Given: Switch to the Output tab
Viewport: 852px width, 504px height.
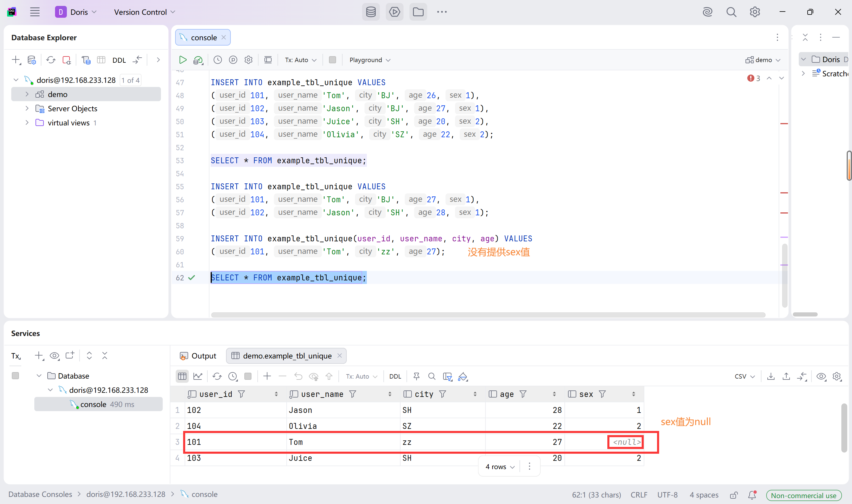Looking at the screenshot, I should 198,356.
